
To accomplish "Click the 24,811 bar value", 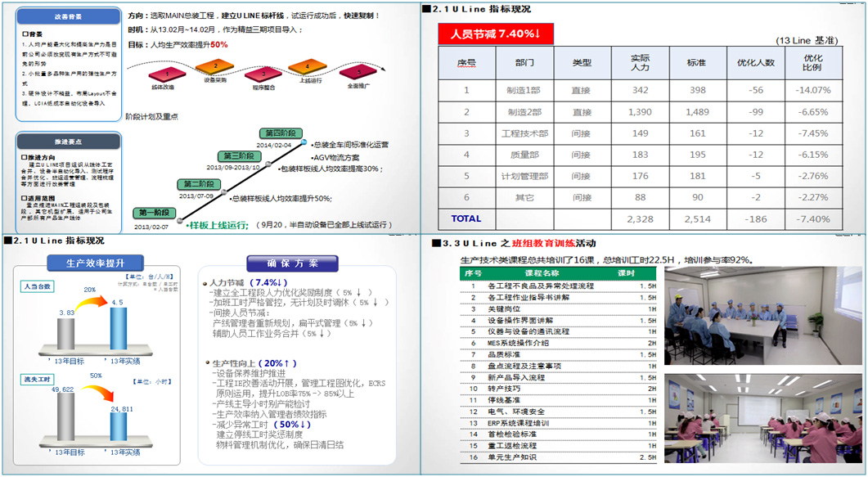I will point(122,409).
